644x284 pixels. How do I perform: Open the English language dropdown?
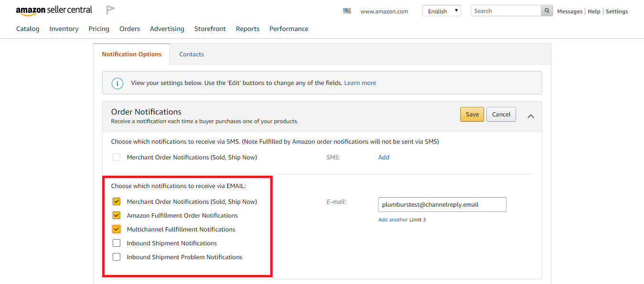point(442,11)
